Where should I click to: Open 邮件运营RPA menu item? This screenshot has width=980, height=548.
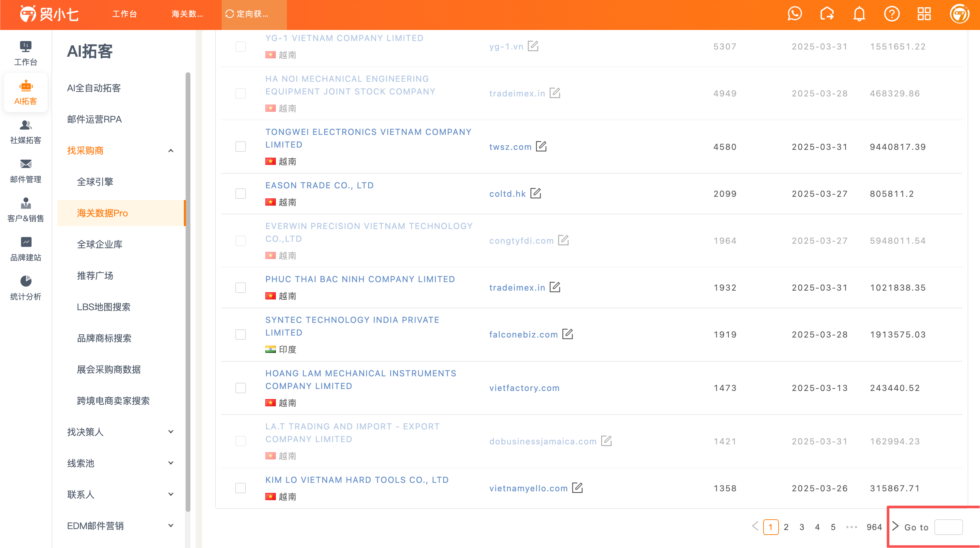(x=94, y=120)
